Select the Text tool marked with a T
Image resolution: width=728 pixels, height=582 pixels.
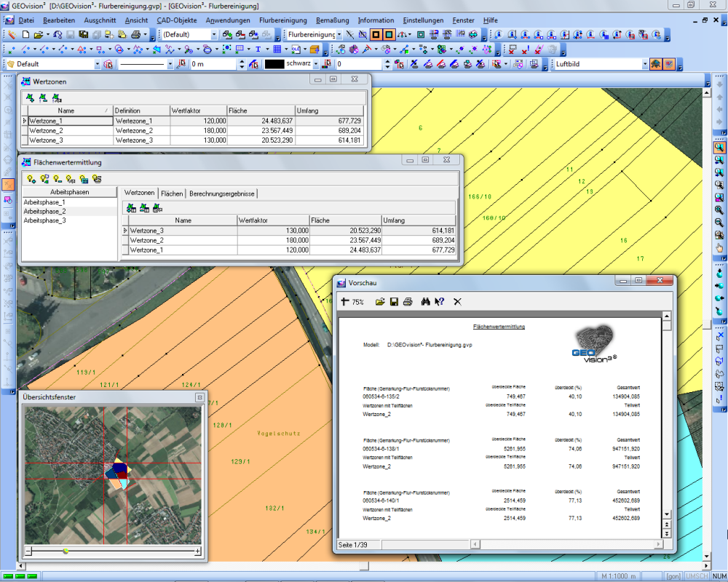[258, 49]
